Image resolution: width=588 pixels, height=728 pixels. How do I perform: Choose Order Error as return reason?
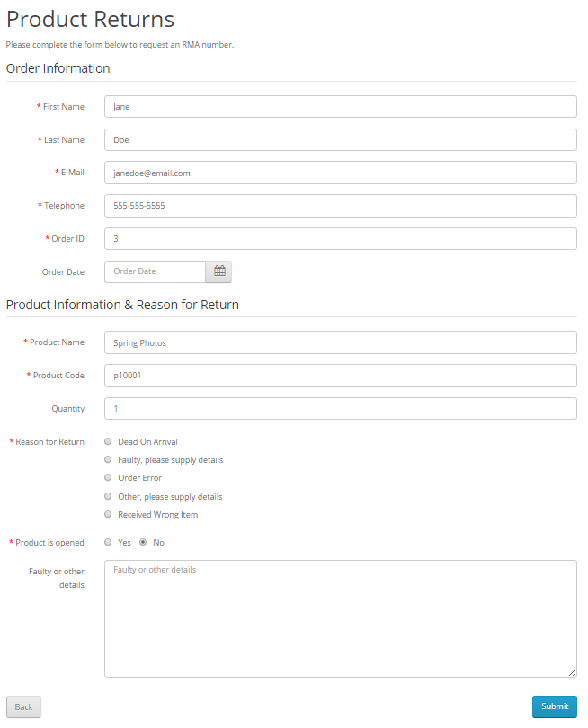click(x=108, y=478)
